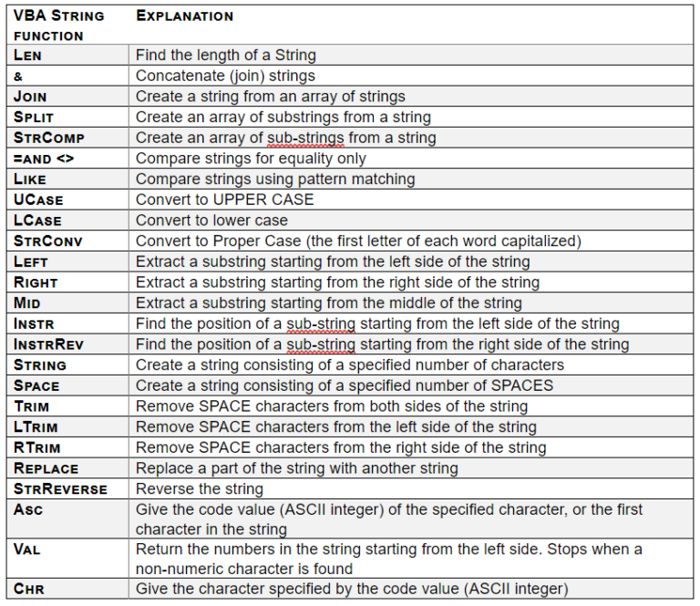Click the "Explanation" column header
Screen dimensions: 700x606
(x=184, y=15)
